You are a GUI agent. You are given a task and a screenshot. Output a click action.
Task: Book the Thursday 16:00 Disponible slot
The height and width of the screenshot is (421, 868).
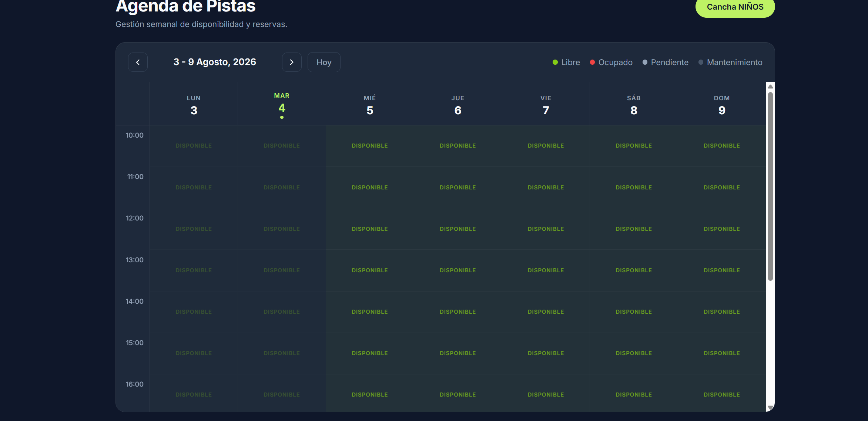point(458,393)
